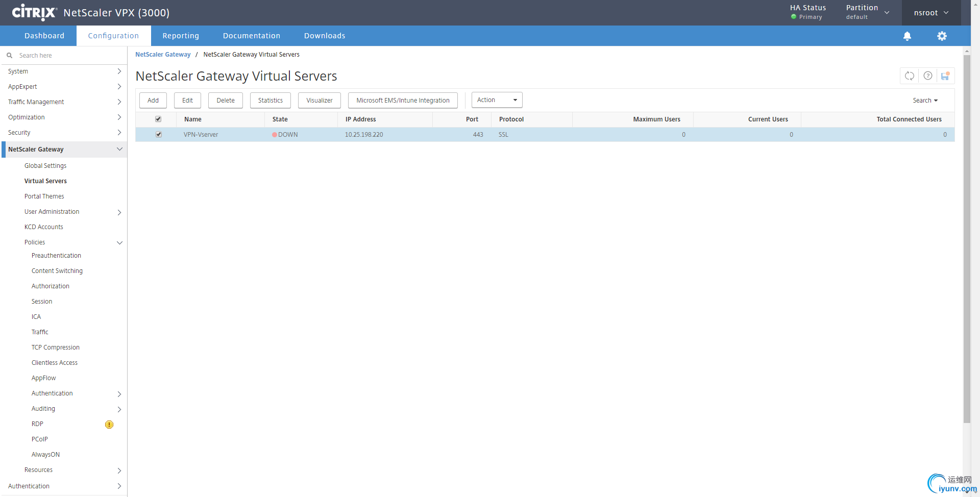Click the notifications bell icon

coord(907,36)
